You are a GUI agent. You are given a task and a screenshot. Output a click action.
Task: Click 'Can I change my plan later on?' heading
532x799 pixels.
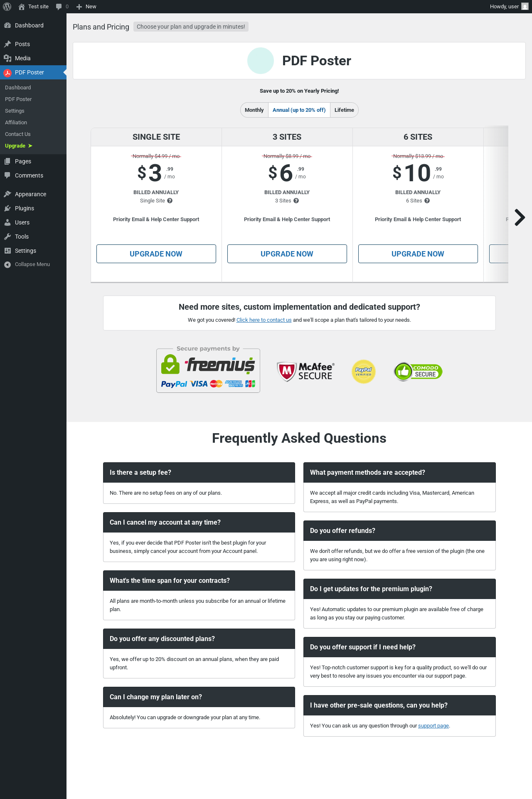point(199,697)
